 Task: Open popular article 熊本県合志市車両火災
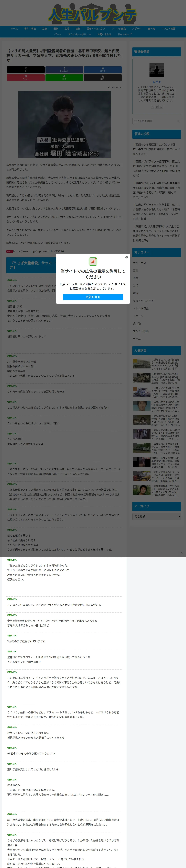point(157,448)
